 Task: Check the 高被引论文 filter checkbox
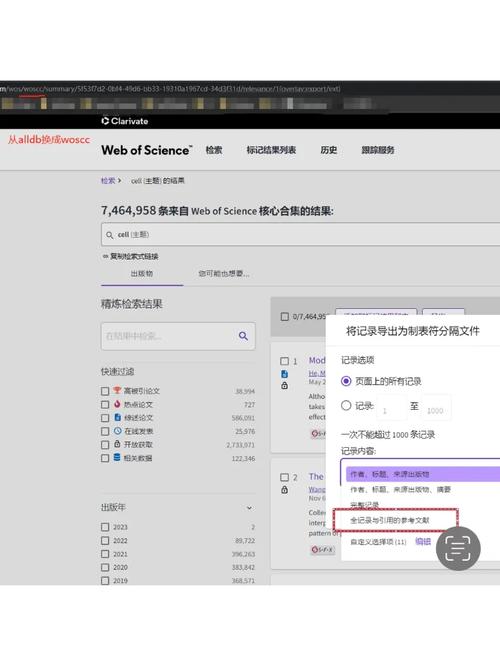coord(105,391)
